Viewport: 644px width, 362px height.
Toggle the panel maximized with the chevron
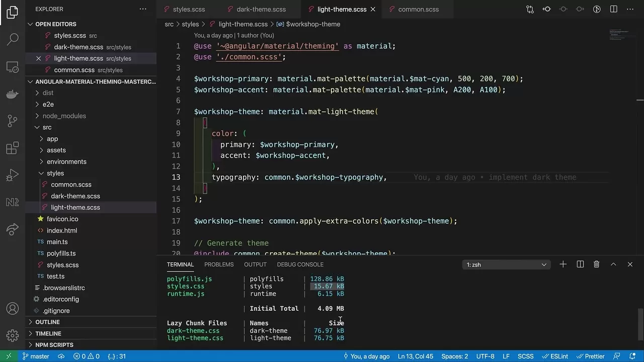pos(613,264)
